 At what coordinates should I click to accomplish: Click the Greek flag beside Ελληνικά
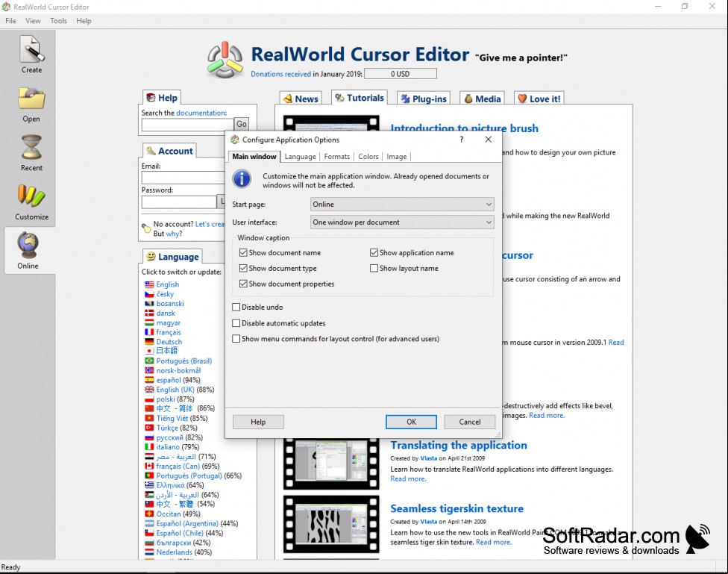149,484
